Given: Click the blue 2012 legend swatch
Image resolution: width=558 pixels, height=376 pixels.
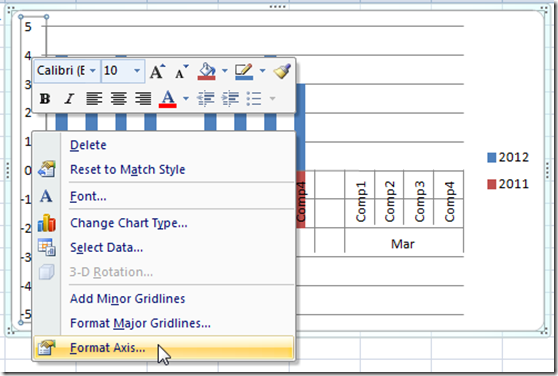Looking at the screenshot, I should 491,158.
